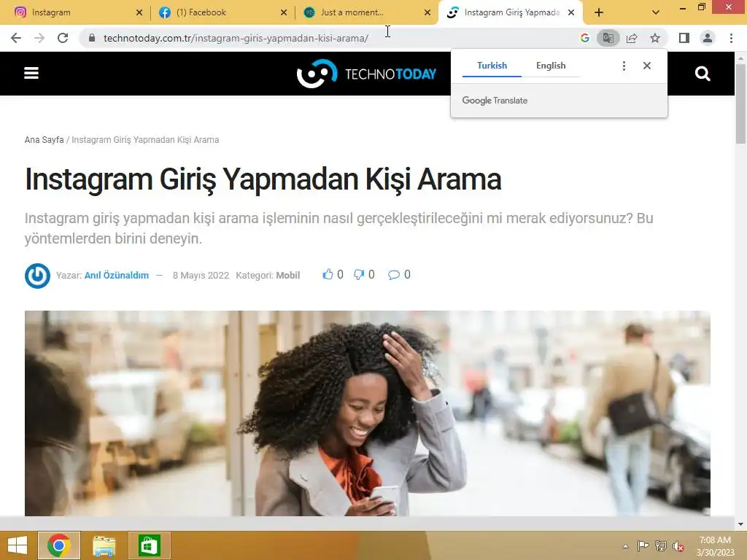Select English in the Translate popup
Image resolution: width=747 pixels, height=560 pixels.
tap(551, 66)
